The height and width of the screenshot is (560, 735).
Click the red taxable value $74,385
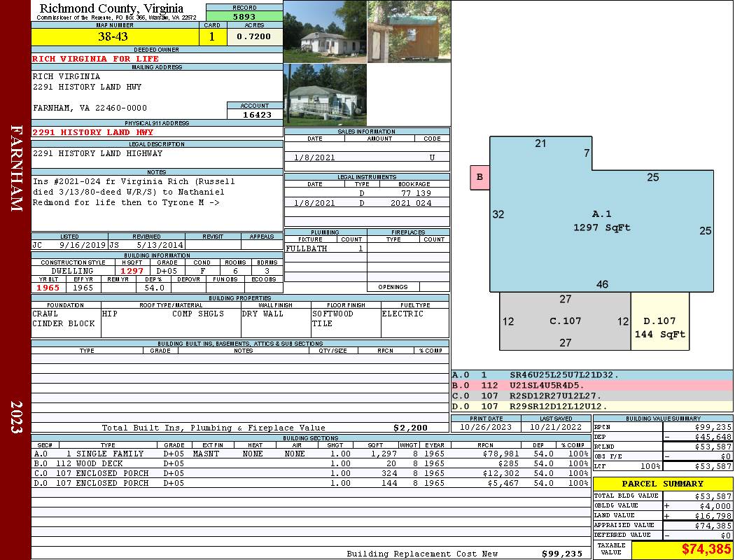pos(706,549)
